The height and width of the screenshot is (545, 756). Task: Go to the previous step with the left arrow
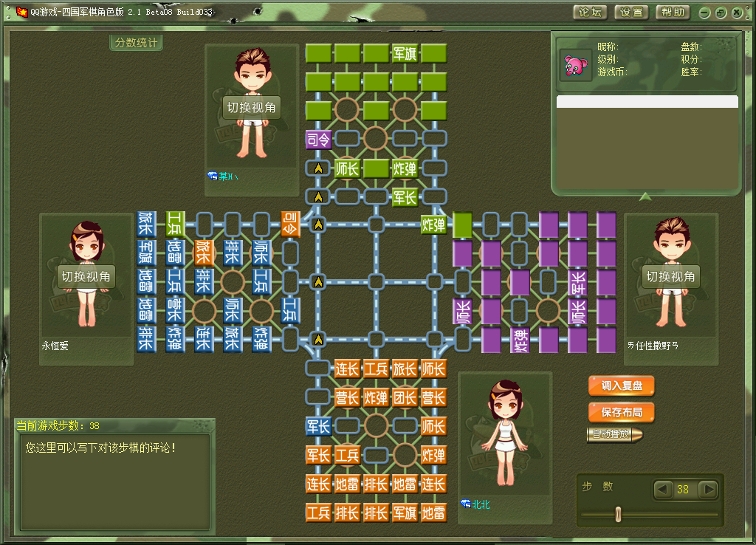[662, 490]
